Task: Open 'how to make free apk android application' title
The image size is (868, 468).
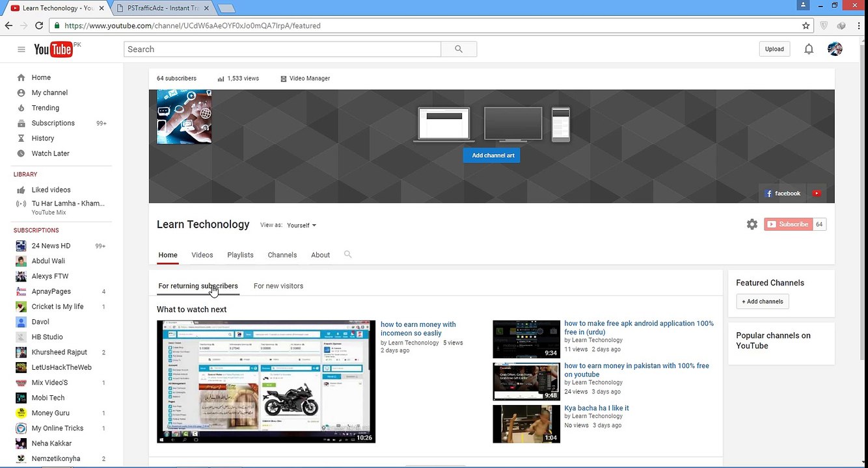Action: [x=639, y=328]
